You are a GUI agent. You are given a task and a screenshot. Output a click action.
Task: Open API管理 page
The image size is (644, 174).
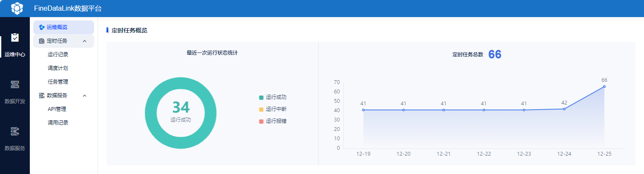coord(57,109)
